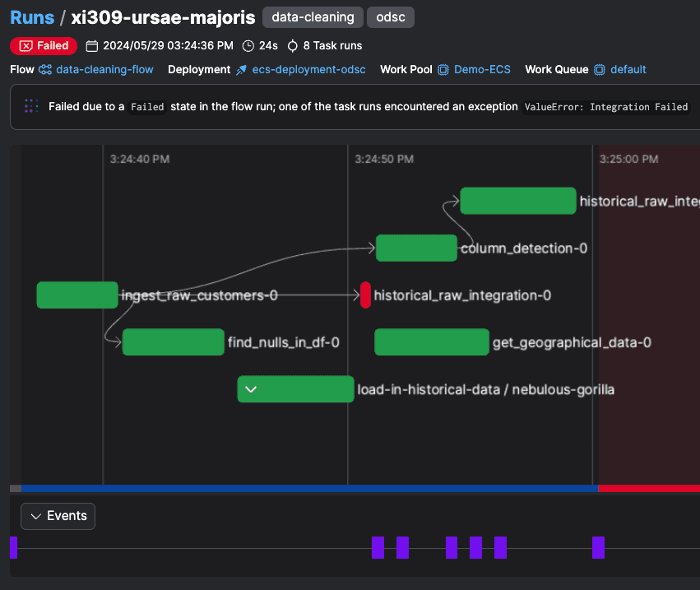
Task: Select the ingest_raw_customers-0 task bar
Action: [77, 295]
